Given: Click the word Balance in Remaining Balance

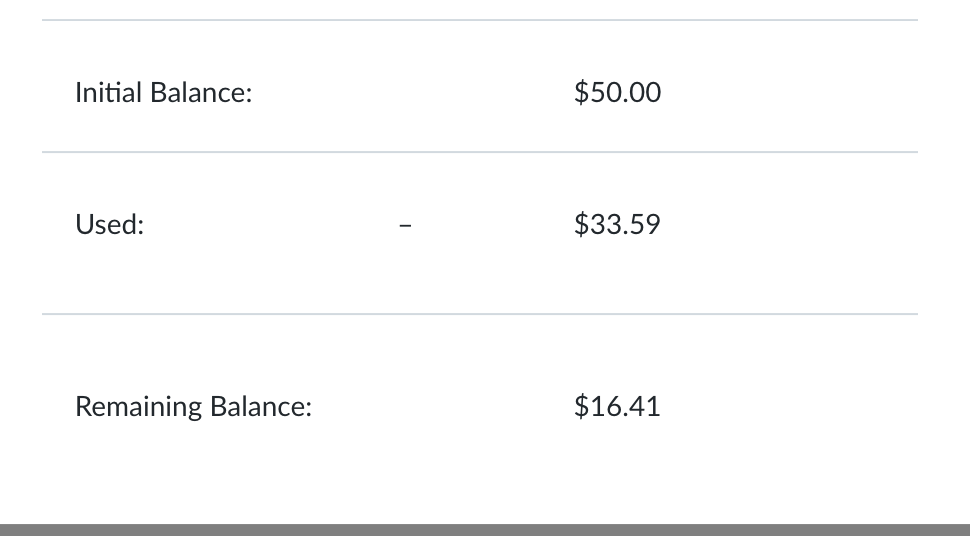Looking at the screenshot, I should 261,407.
